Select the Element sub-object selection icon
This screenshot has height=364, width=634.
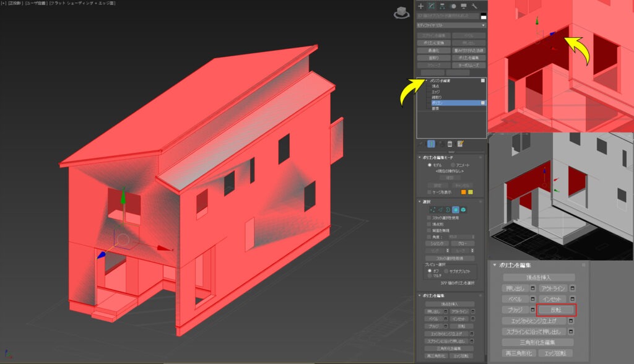[x=463, y=209]
